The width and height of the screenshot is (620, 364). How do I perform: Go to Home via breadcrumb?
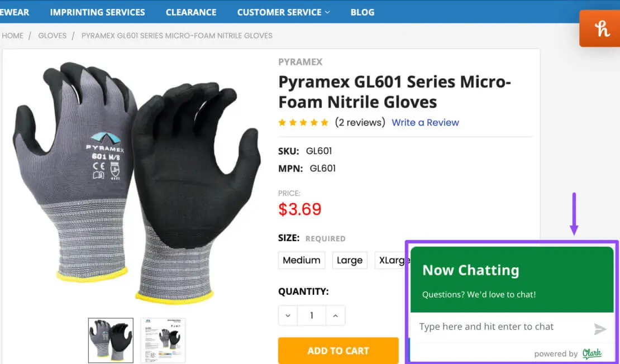(13, 35)
